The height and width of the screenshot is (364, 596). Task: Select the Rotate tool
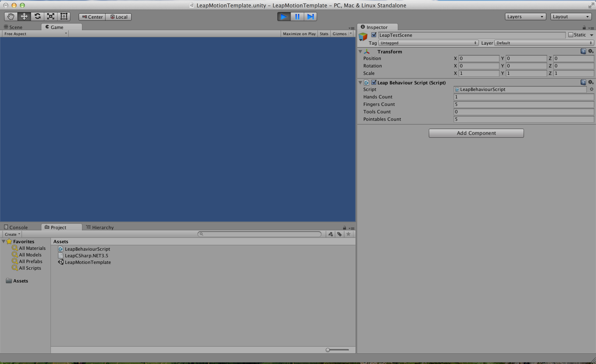pyautogui.click(x=37, y=16)
